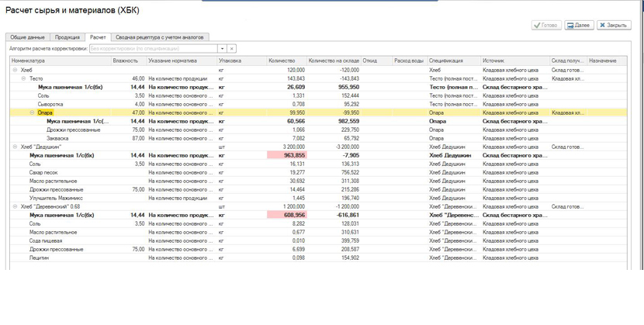The height and width of the screenshot is (325, 644).
Task: Select the pink quantity cell 608,956
Action: 287,215
